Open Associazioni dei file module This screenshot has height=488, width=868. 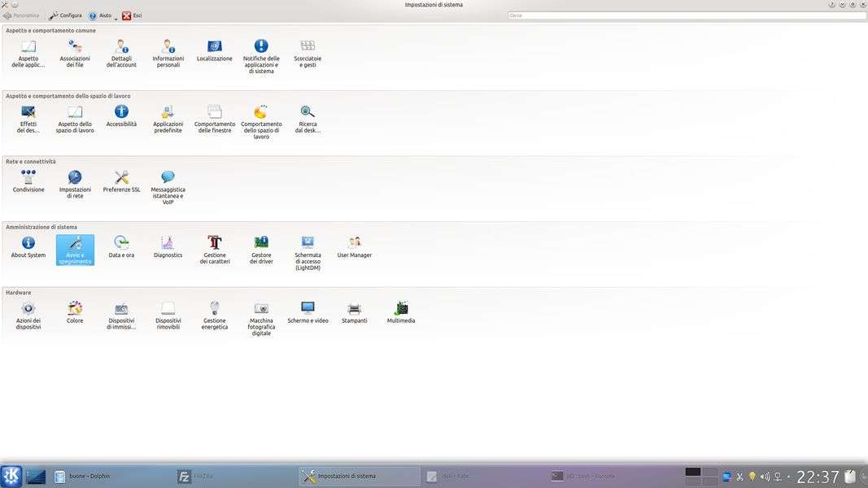75,54
